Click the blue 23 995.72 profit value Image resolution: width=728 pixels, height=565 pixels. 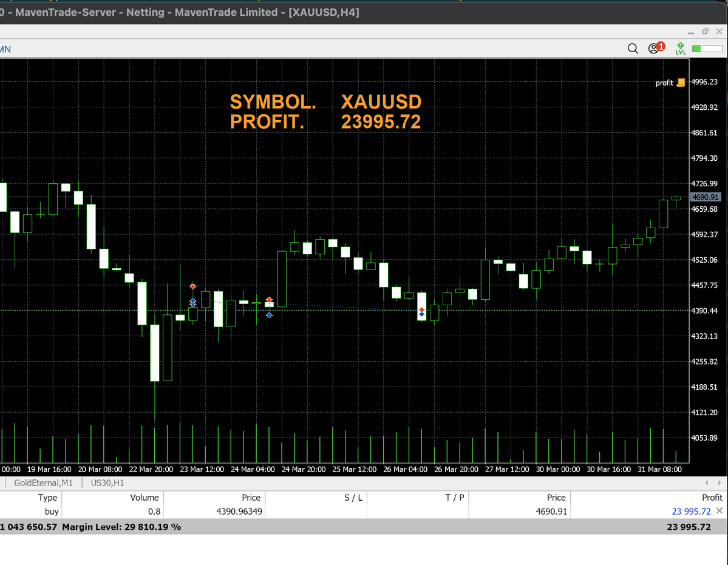691,511
